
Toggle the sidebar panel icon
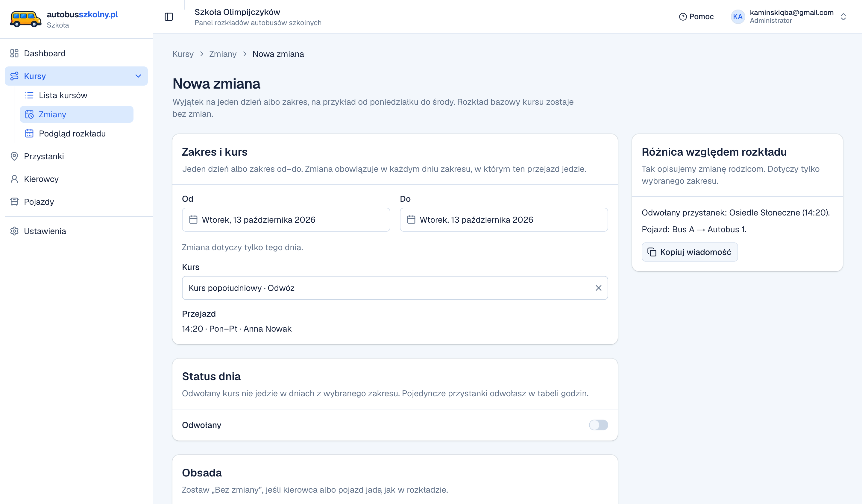(169, 17)
